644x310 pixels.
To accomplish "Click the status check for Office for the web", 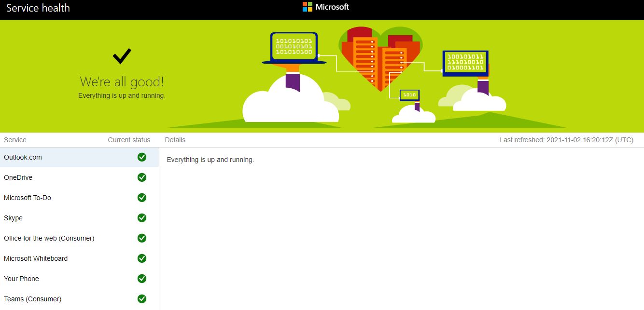I will pyautogui.click(x=142, y=238).
